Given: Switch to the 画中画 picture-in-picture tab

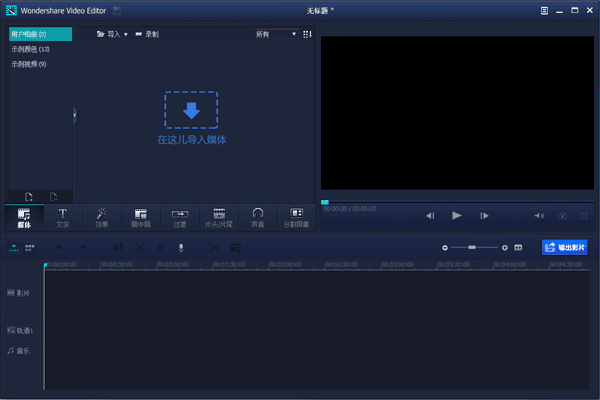Looking at the screenshot, I should [x=140, y=218].
